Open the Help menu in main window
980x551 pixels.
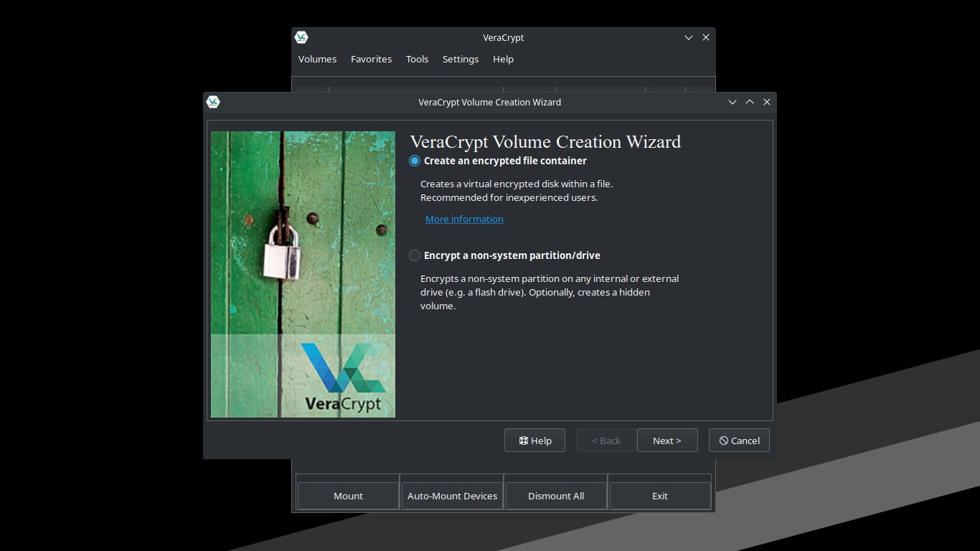503,59
